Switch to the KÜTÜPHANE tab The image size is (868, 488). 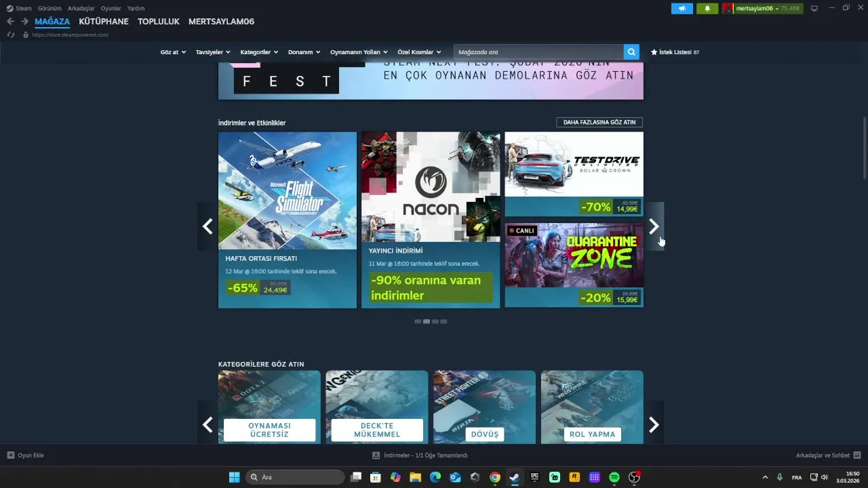104,22
